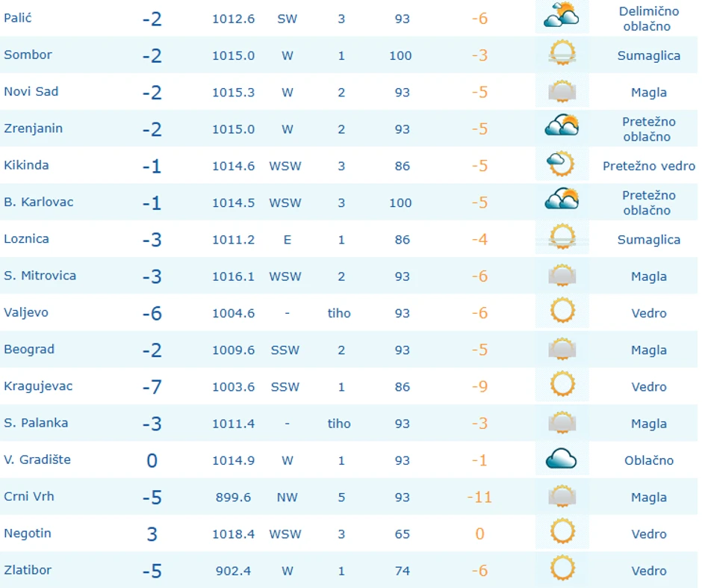702x588 pixels.
Task: Click the haze weather icon for Loznica
Action: pos(562,236)
